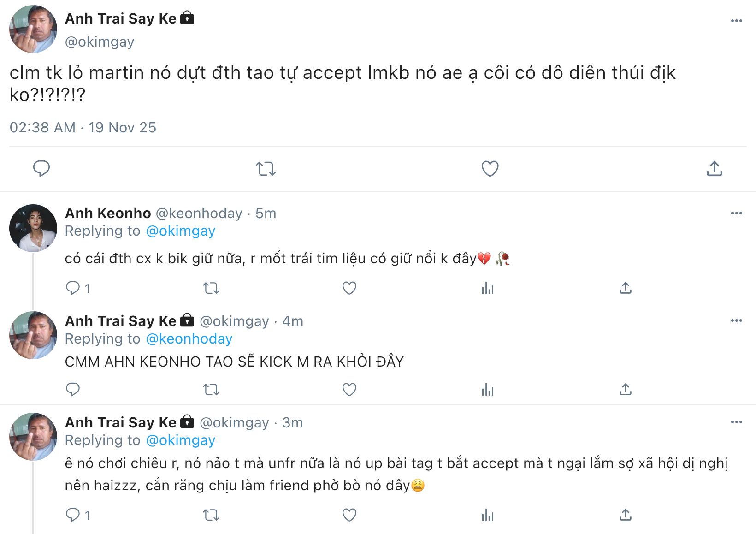
Task: Click the @keonhoday mention link
Action: [x=189, y=339]
